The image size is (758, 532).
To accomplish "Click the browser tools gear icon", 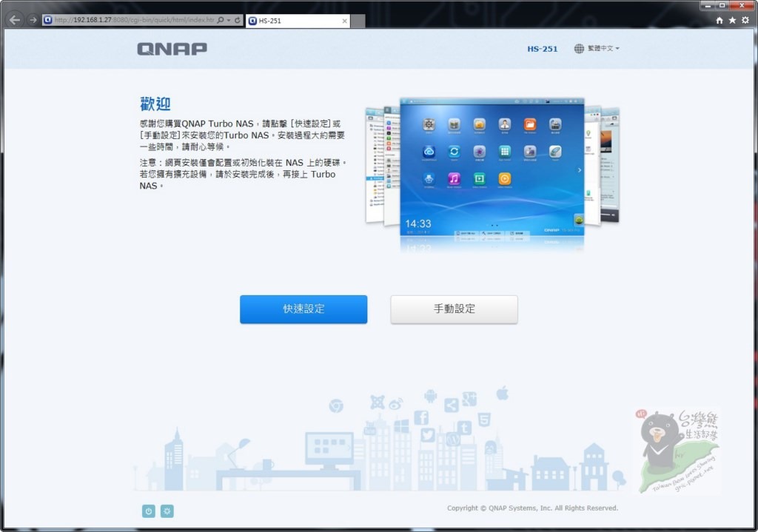I will tap(745, 20).
